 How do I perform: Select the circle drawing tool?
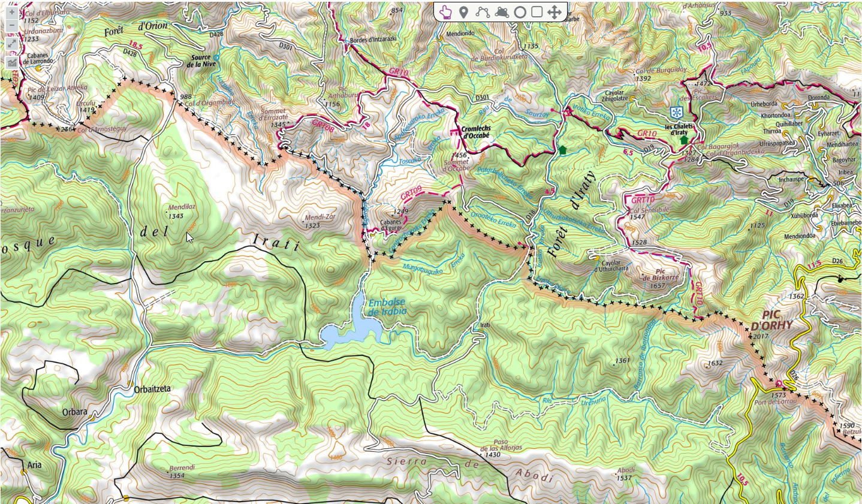[520, 12]
